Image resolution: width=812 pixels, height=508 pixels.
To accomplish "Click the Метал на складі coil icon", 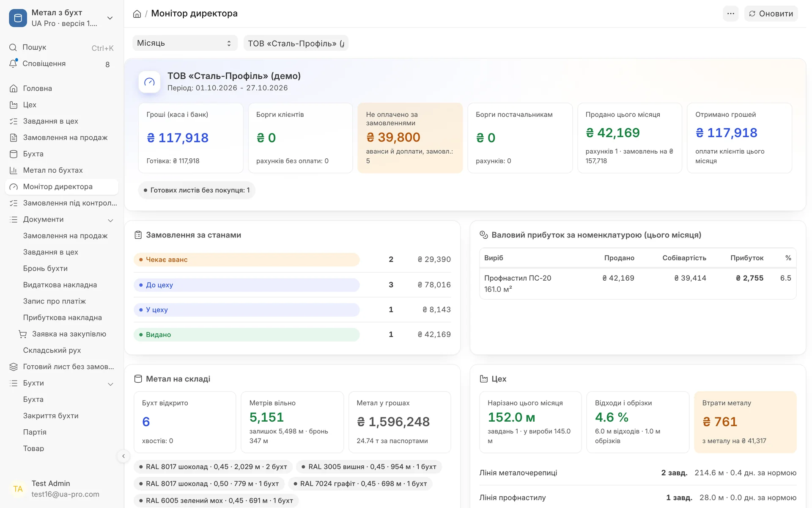I will pyautogui.click(x=138, y=379).
